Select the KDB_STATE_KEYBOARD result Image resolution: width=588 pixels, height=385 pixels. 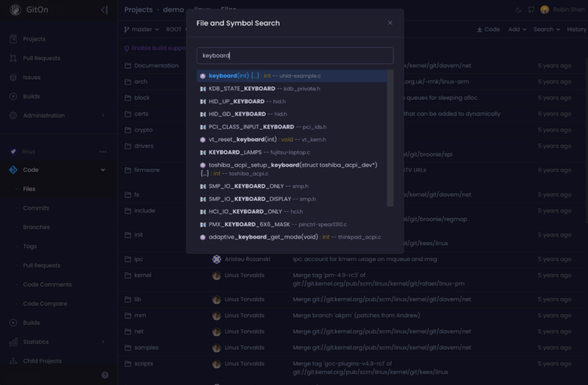[292, 88]
